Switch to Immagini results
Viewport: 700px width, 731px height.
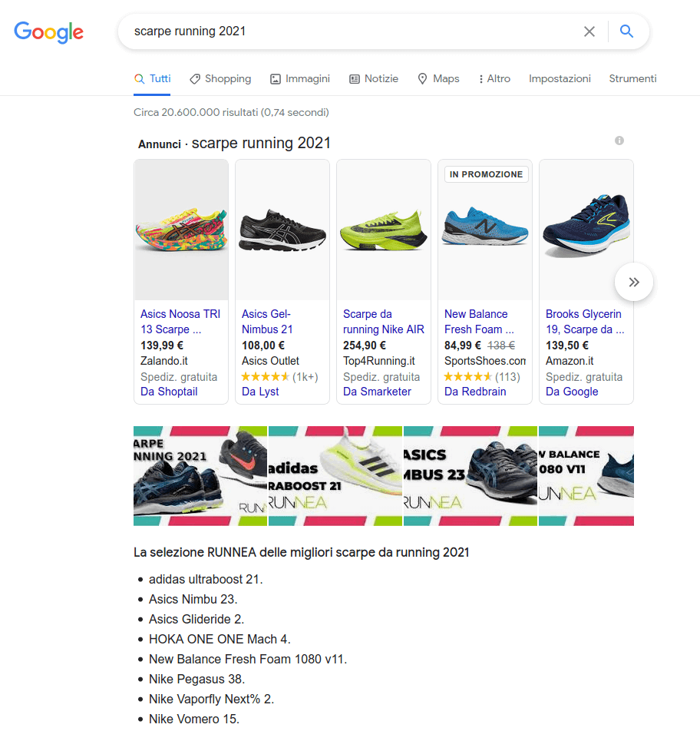300,79
